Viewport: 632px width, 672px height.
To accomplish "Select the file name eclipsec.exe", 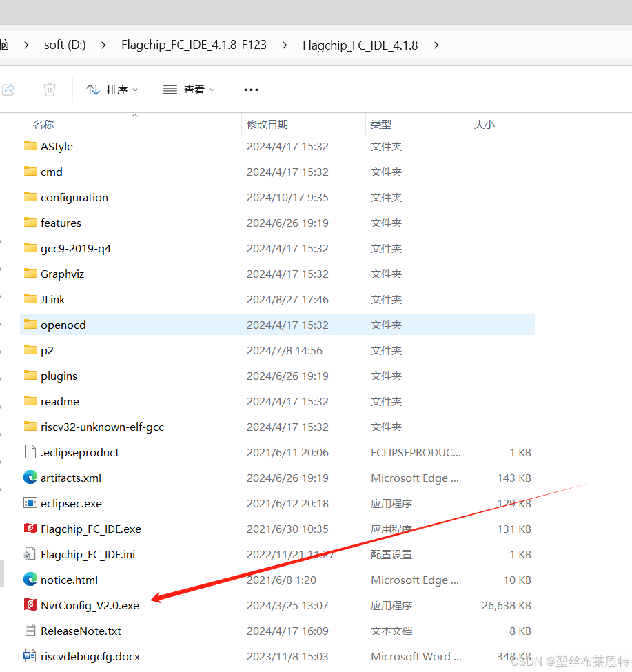I will [x=71, y=504].
